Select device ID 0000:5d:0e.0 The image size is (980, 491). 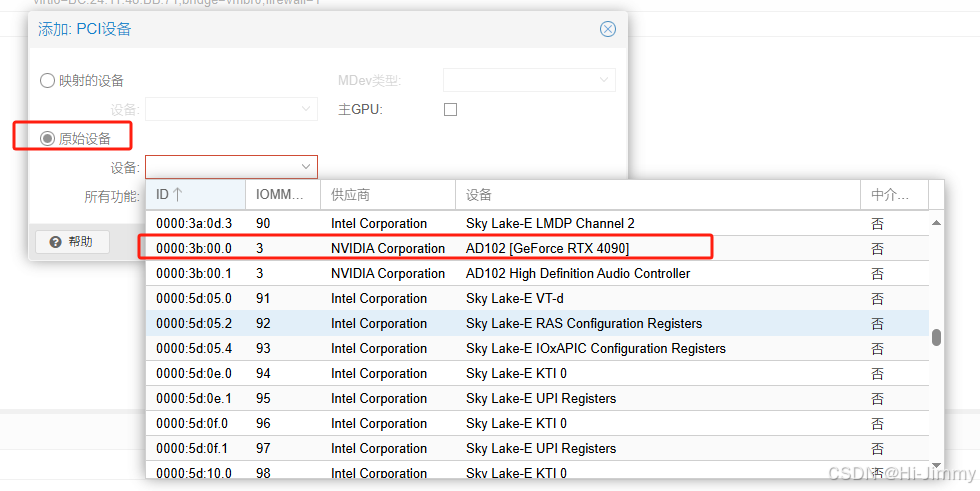538,374
